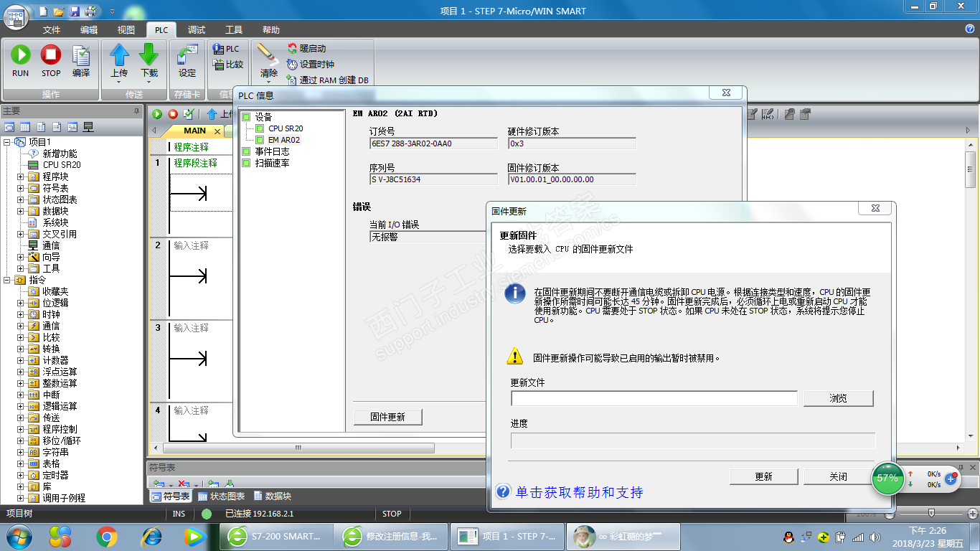The image size is (980, 551).
Task: Collapse the 指令 tree node
Action: point(8,280)
